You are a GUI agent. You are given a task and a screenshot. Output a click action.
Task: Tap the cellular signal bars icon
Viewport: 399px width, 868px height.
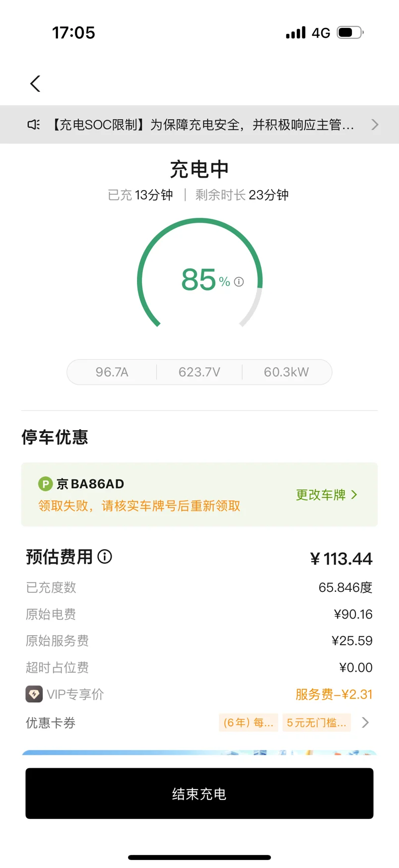pos(296,33)
